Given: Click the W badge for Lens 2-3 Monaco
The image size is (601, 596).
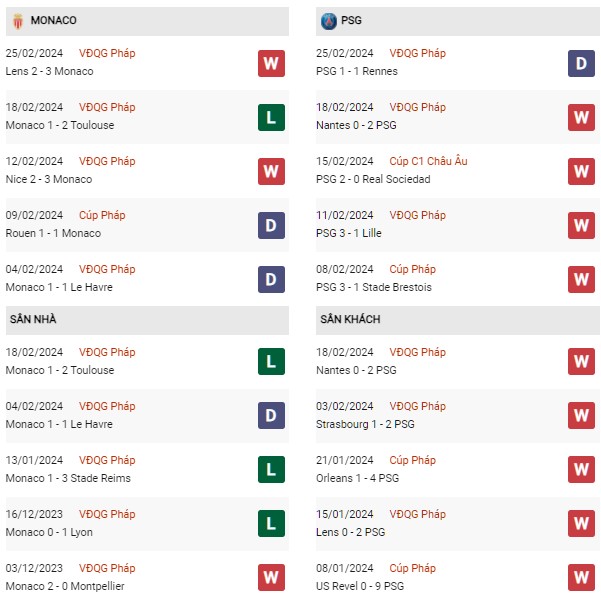Looking at the screenshot, I should coord(271,63).
